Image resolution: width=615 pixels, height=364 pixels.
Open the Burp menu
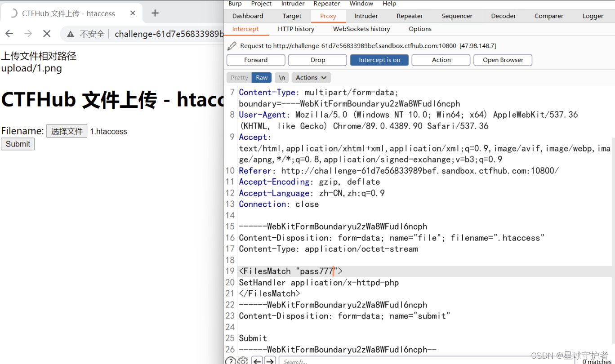235,4
